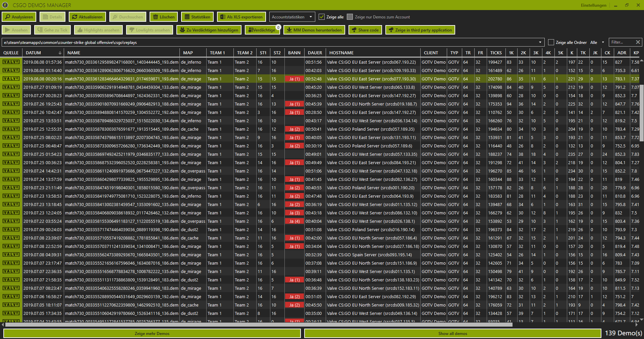Expand the replays folder path dropdown

click(x=540, y=42)
